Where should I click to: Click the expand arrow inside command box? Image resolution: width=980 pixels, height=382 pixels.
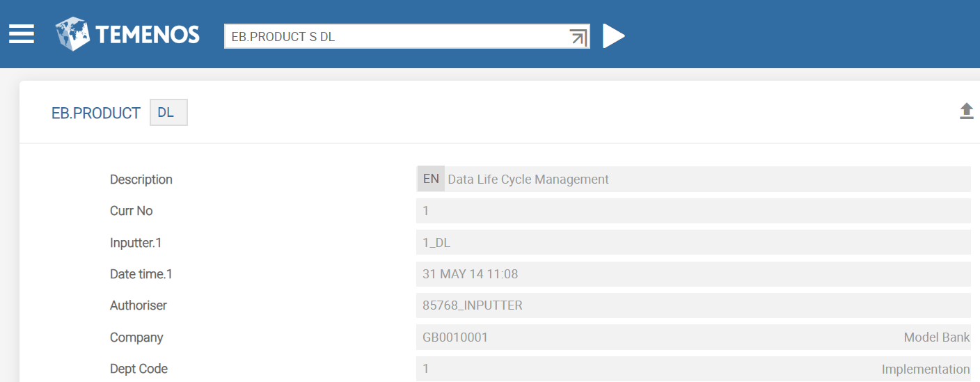tap(578, 37)
